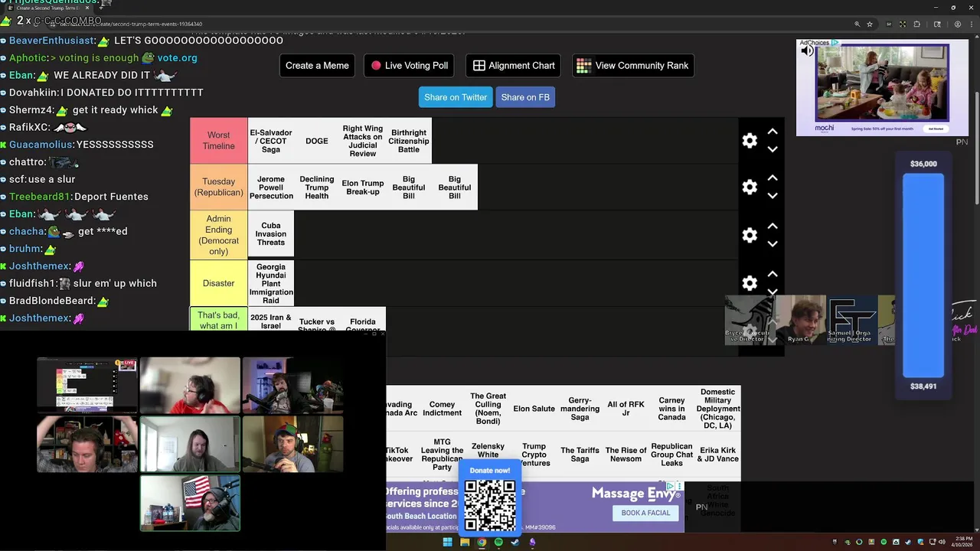Screen dimensions: 980x551
Task: Share on FB
Action: click(x=525, y=97)
